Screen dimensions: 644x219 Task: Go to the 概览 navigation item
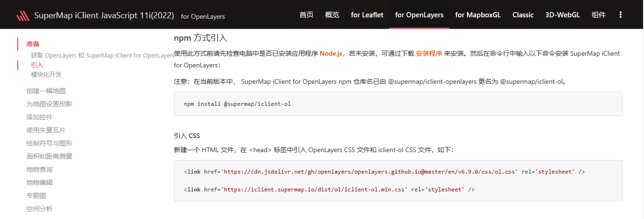pos(332,15)
